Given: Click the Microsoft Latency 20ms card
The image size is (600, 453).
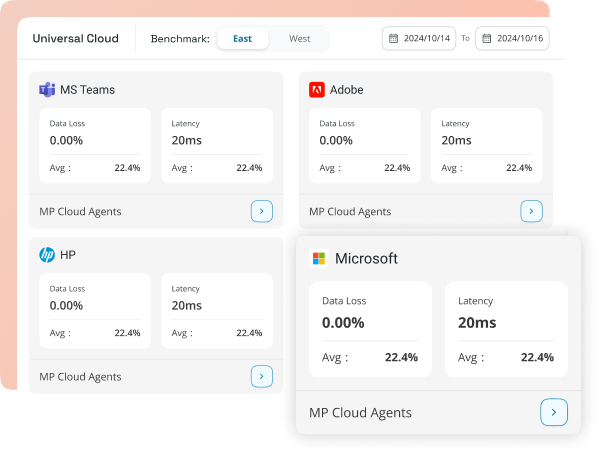Looking at the screenshot, I should click(x=505, y=329).
